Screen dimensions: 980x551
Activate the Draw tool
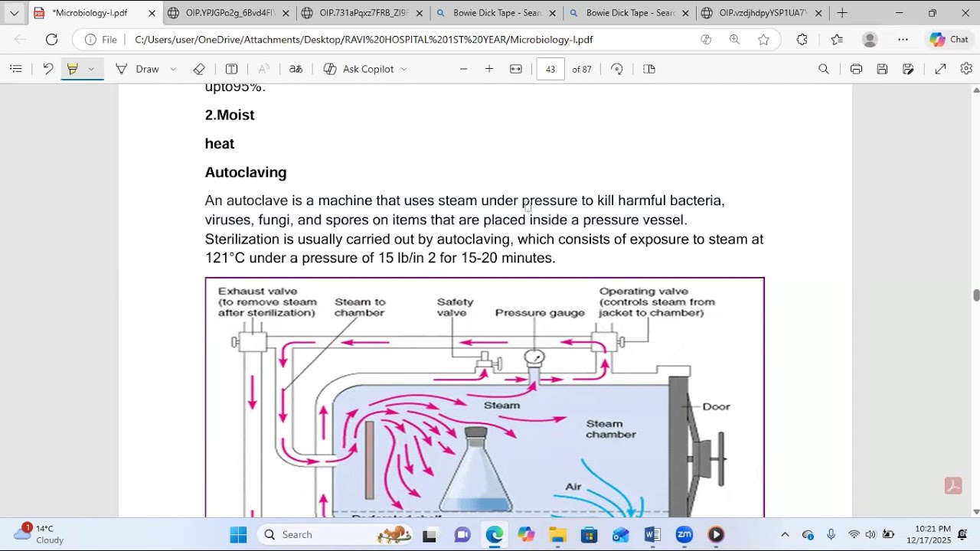click(138, 69)
